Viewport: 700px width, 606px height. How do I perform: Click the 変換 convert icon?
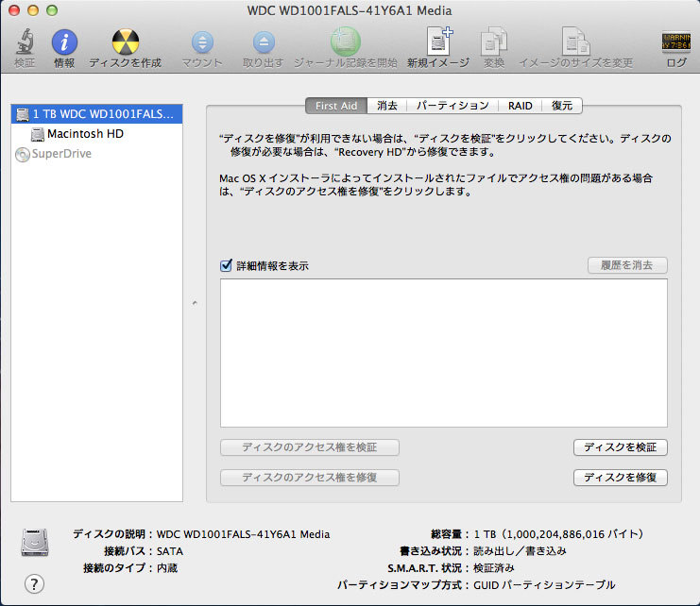click(494, 43)
